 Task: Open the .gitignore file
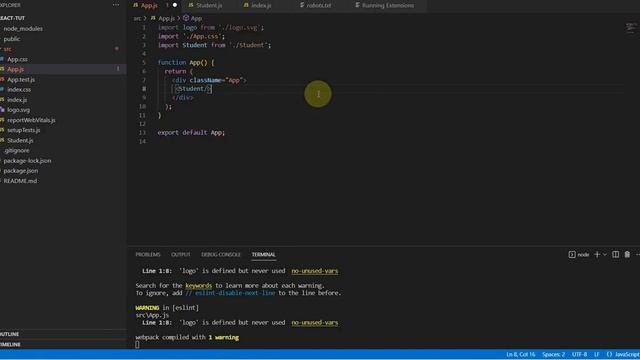[x=16, y=150]
